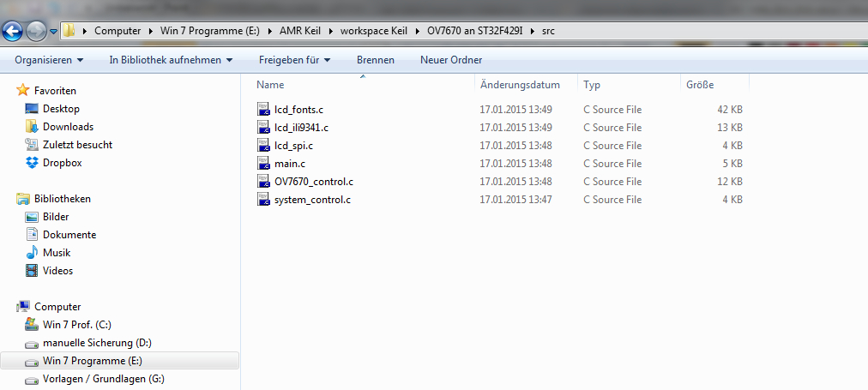Click the Back navigation arrow button
This screenshot has height=390, width=868.
[x=13, y=30]
